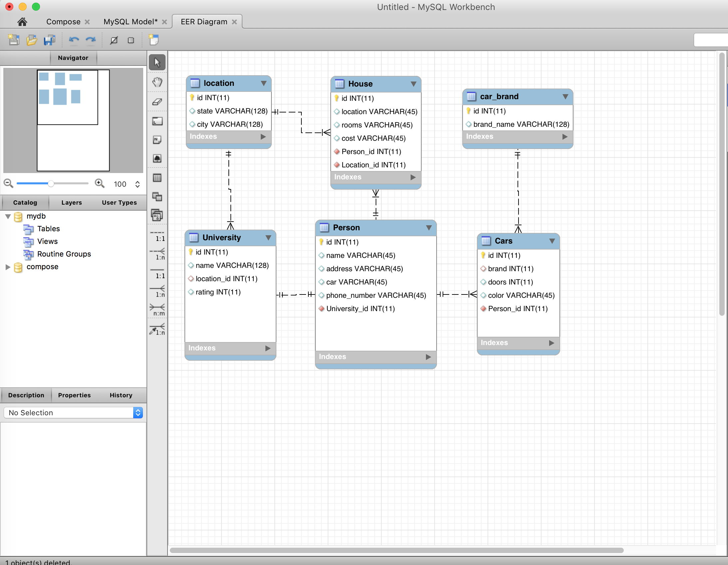This screenshot has height=565, width=728.
Task: Select the image/screenshot tool
Action: [x=157, y=158]
